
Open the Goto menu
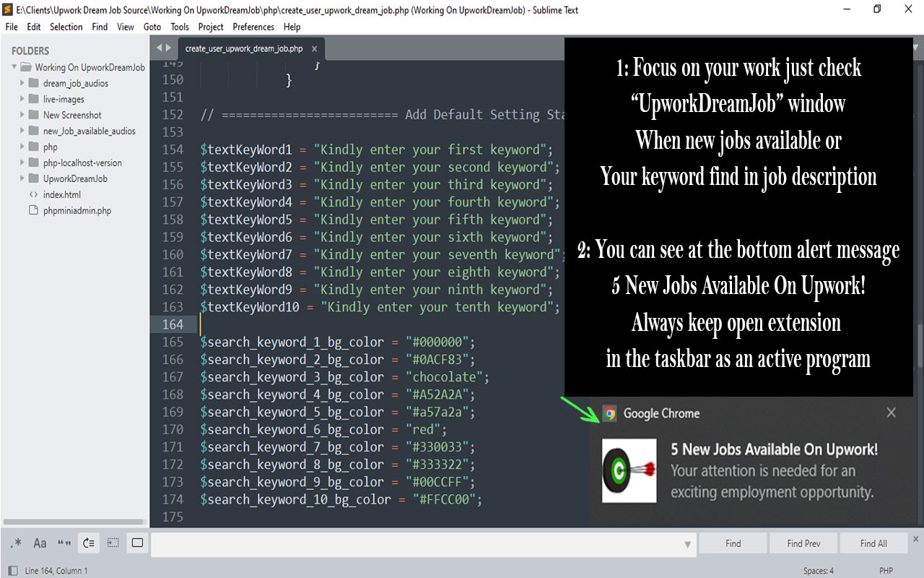[152, 27]
